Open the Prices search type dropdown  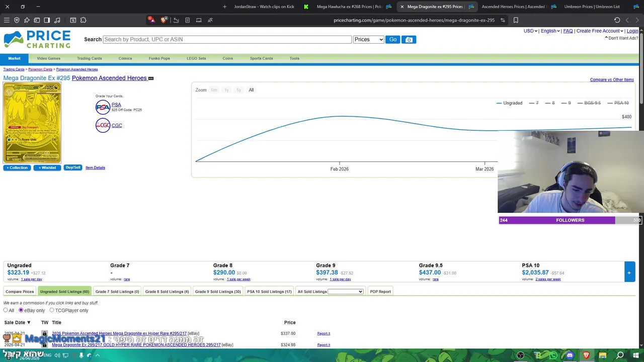point(368,39)
